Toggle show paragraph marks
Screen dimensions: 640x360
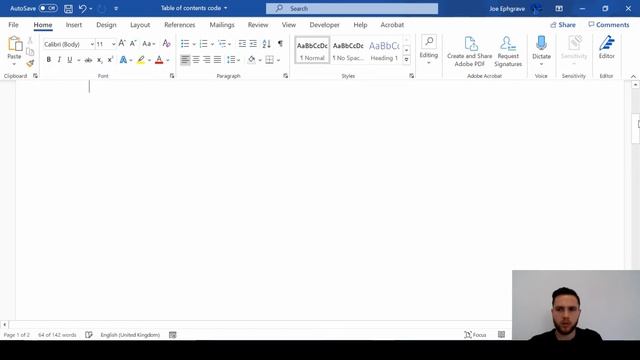pyautogui.click(x=280, y=43)
